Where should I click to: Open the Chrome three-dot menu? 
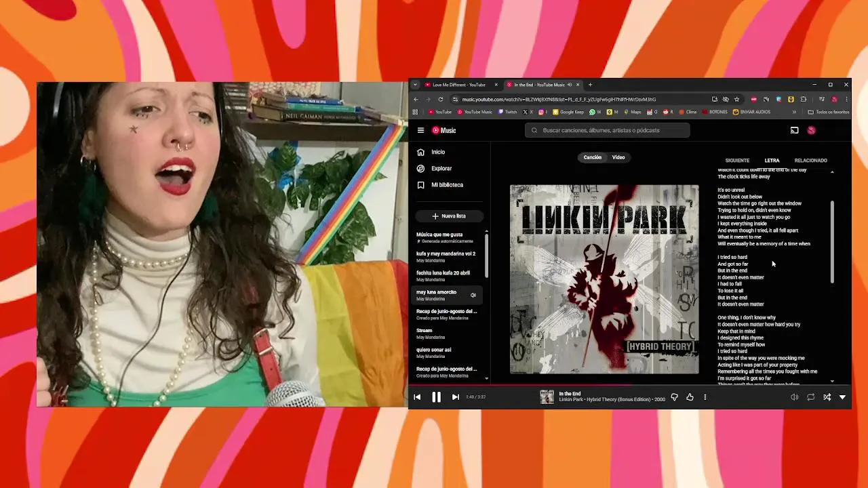[846, 99]
